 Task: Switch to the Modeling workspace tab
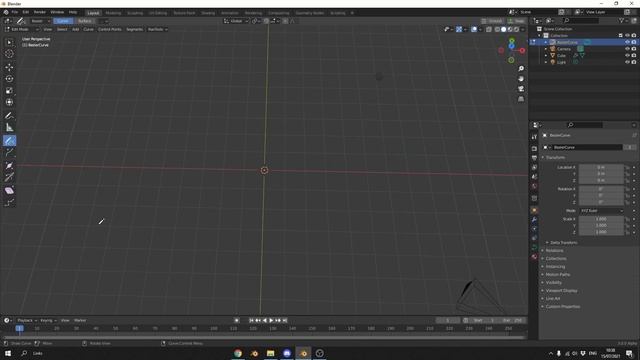113,13
